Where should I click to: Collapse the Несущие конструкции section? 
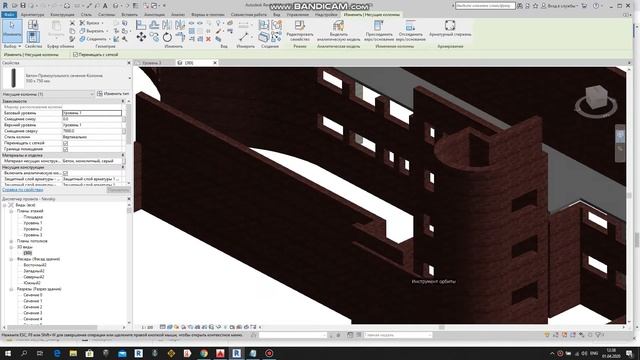123,167
